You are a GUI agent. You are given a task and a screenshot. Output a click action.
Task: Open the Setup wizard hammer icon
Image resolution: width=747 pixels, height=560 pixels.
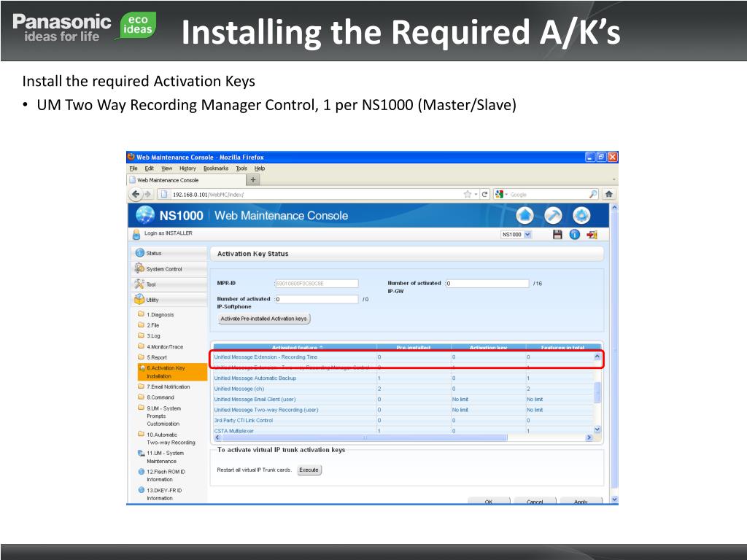coord(553,216)
